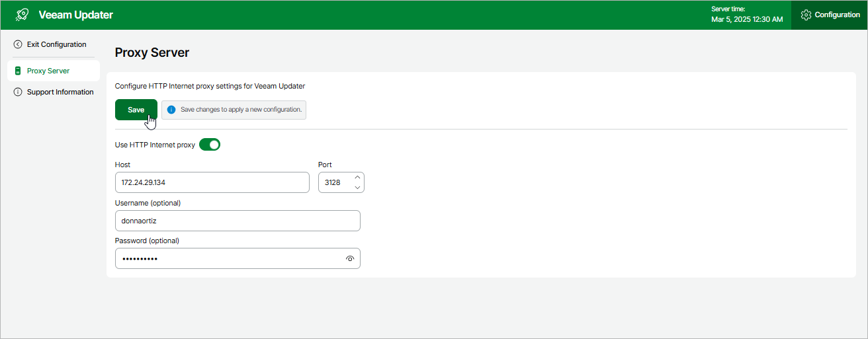Click 'Configure HTTP Internet proxy settings' description
The image size is (868, 339).
pos(210,86)
